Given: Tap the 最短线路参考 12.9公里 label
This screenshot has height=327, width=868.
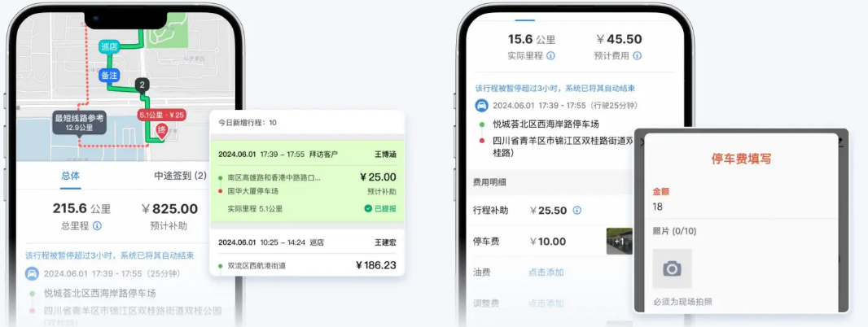Looking at the screenshot, I should coord(79,123).
